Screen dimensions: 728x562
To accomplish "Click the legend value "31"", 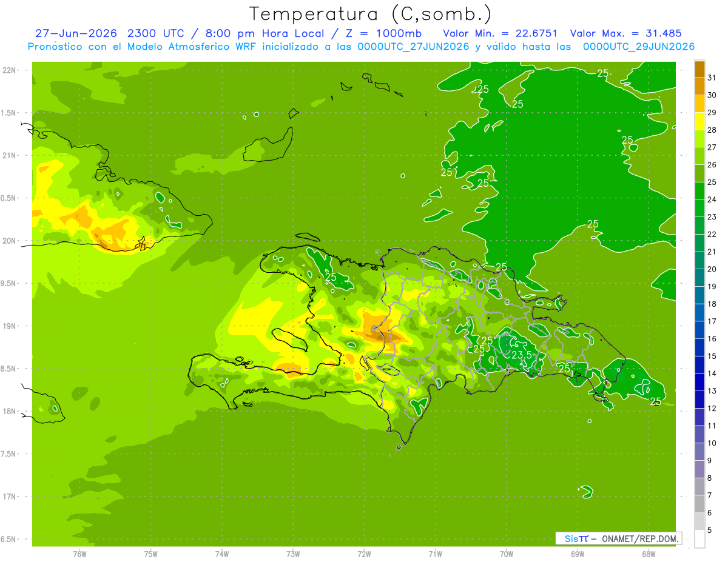I will tap(712, 78).
